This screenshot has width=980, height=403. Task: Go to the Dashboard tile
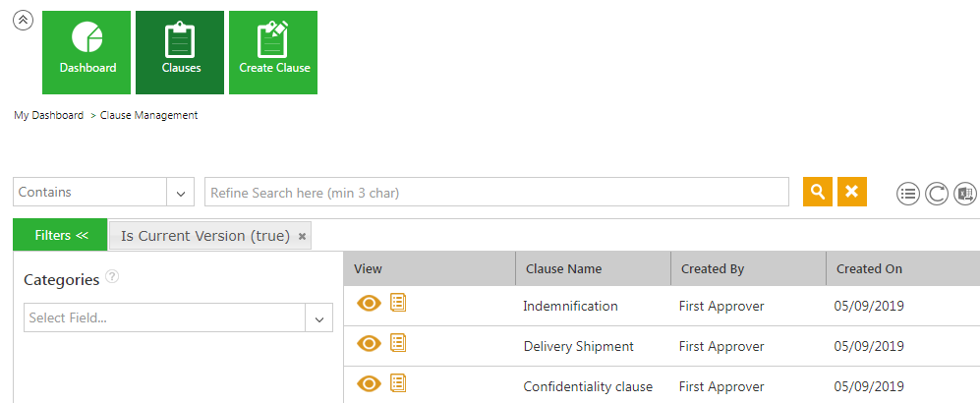tap(86, 53)
